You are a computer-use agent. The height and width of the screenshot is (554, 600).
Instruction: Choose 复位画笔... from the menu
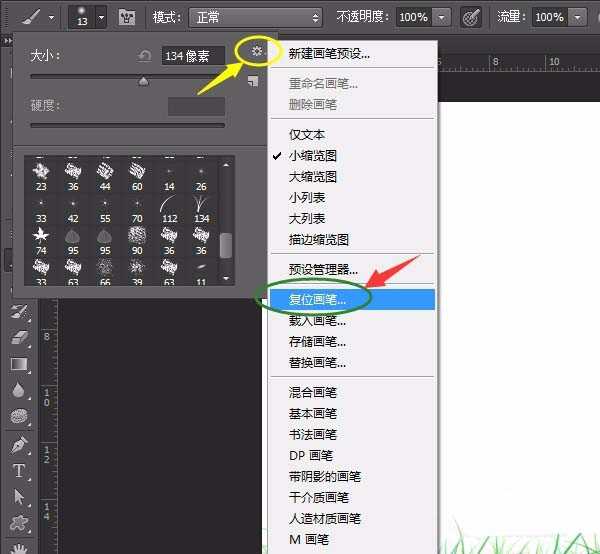(x=317, y=299)
